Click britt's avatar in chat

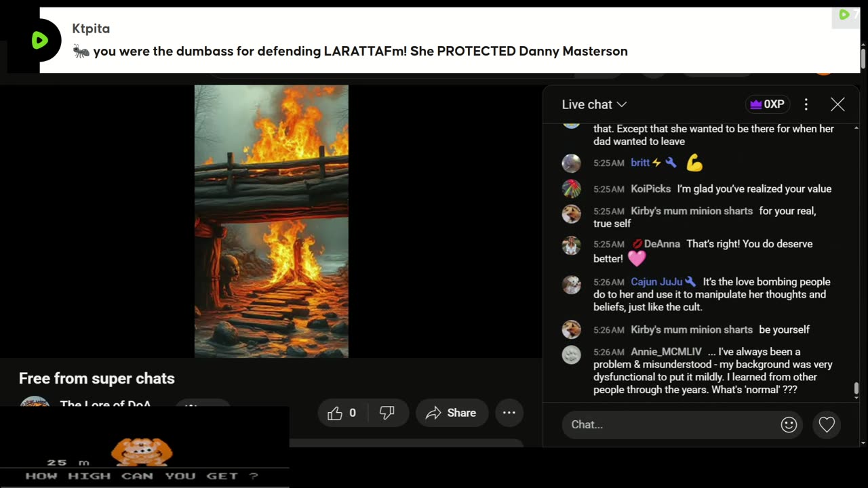point(572,163)
